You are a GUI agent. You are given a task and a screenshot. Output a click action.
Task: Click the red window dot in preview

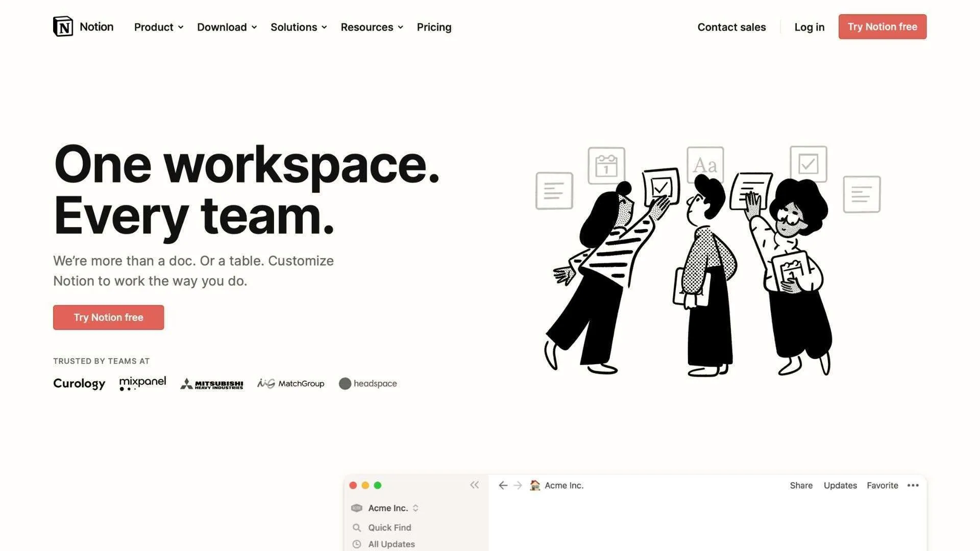tap(353, 485)
